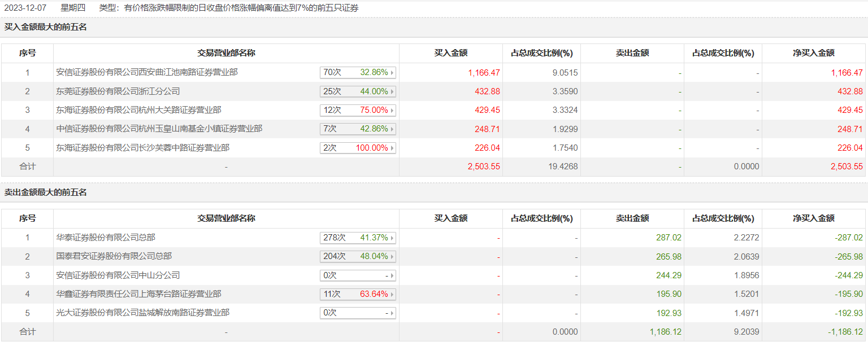
Task: Click buy amount 248.71 for 中信证券
Action: point(488,129)
